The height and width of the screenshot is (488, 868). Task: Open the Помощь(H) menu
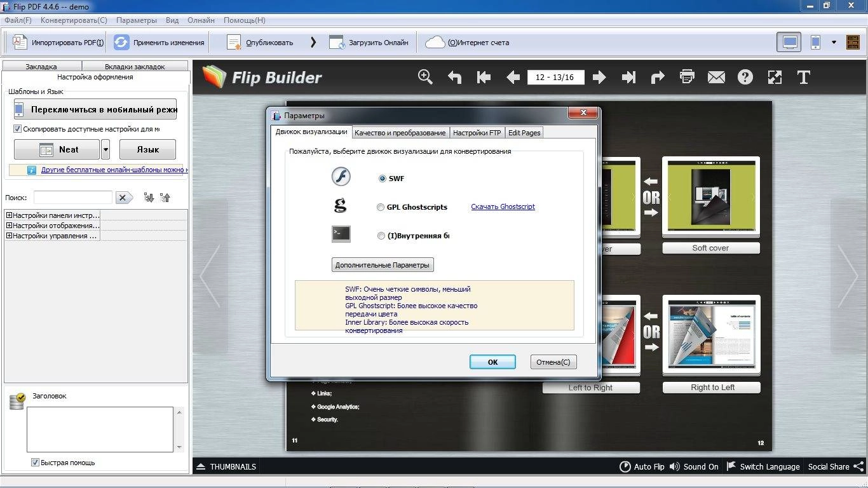pos(245,20)
